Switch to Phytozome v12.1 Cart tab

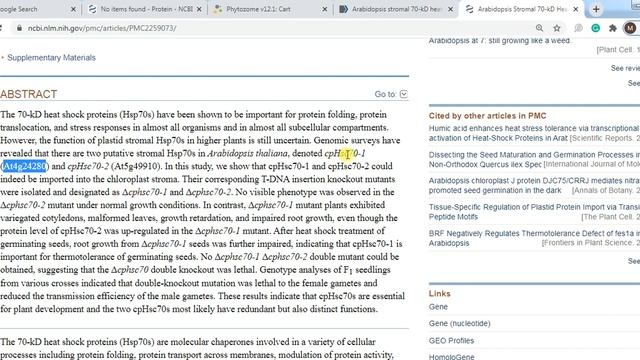coord(268,9)
